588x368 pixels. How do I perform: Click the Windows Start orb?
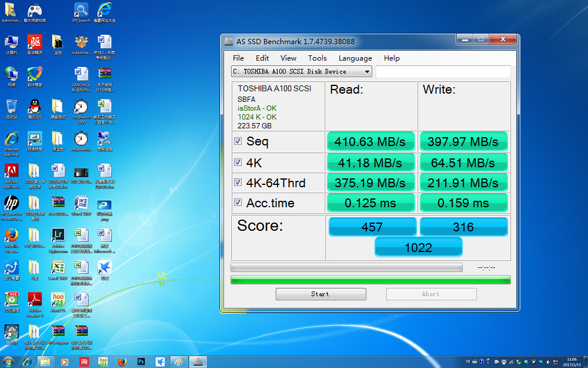point(8,362)
